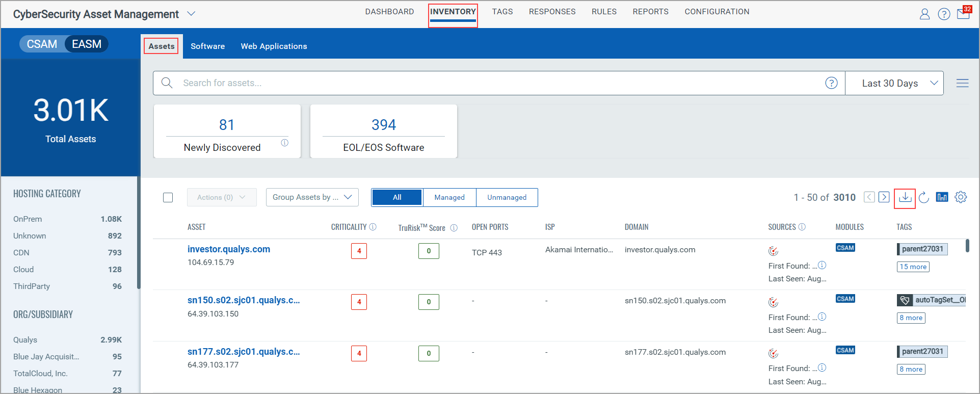The width and height of the screenshot is (980, 394).
Task: Click CSAM module badge for sn150 row
Action: [845, 299]
